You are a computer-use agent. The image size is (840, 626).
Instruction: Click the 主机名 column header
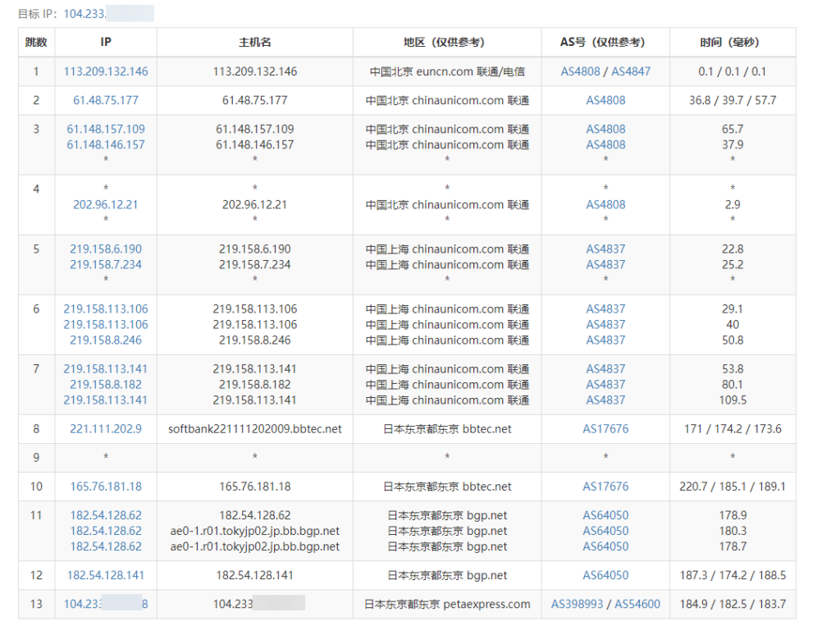[x=254, y=42]
